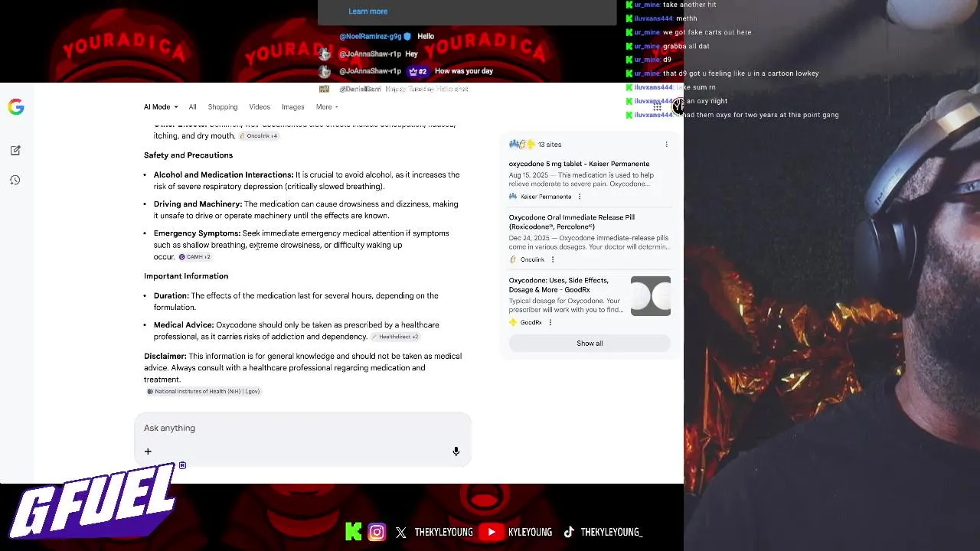Viewport: 980px width, 551px height.
Task: Click the chat message 'take another hit'
Action: (689, 5)
